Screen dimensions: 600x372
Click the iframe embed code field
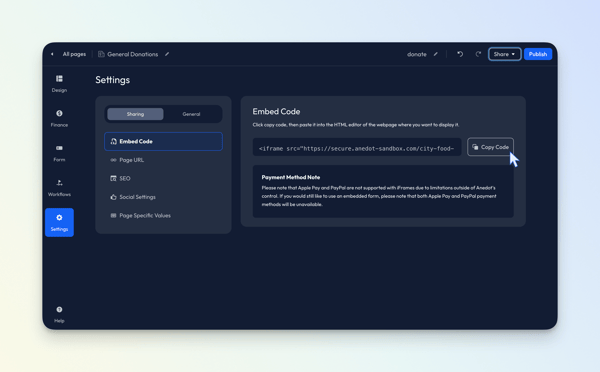coord(357,147)
